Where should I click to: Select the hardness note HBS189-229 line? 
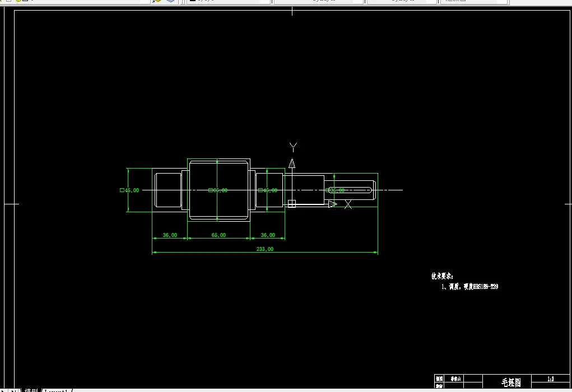click(470, 287)
